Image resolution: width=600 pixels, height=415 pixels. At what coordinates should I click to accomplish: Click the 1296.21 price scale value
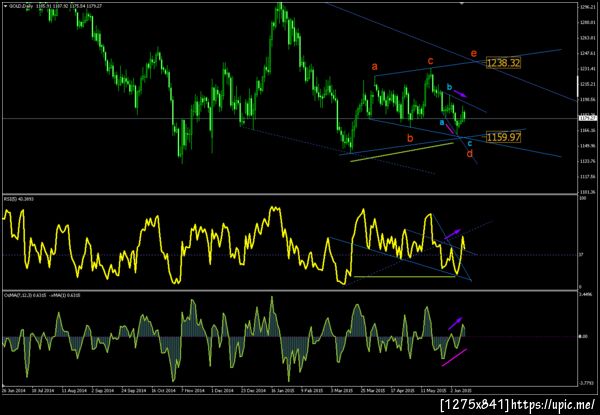tap(586, 7)
